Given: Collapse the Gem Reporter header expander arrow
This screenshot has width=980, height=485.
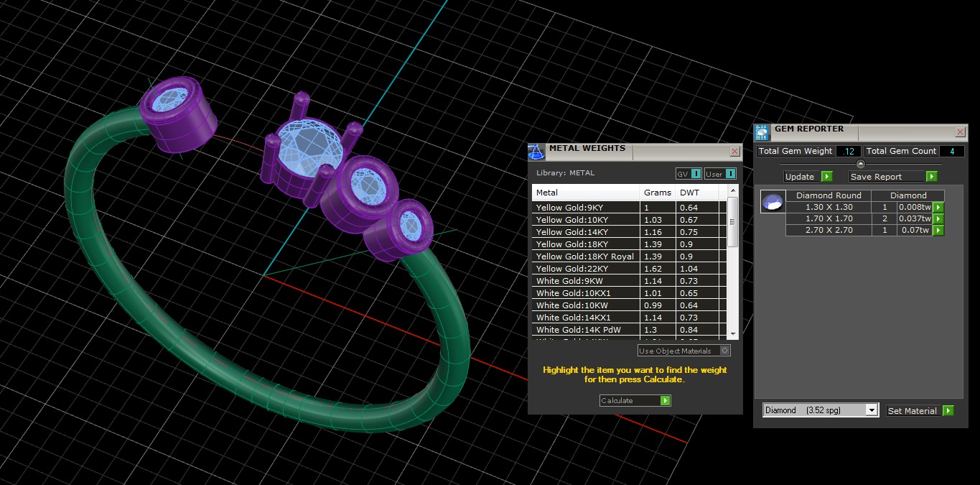Looking at the screenshot, I should [x=861, y=165].
